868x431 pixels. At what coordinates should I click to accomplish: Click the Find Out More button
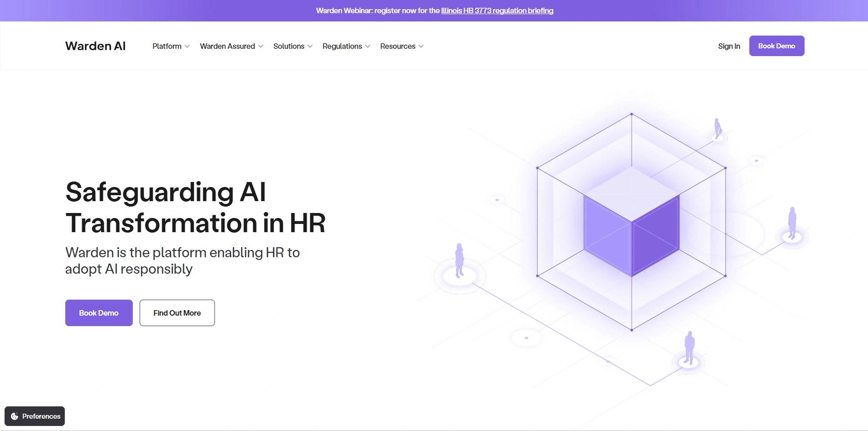point(177,313)
